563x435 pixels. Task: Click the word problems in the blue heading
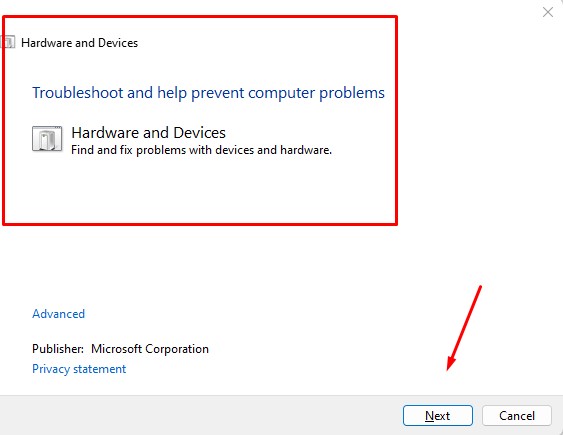tap(352, 93)
